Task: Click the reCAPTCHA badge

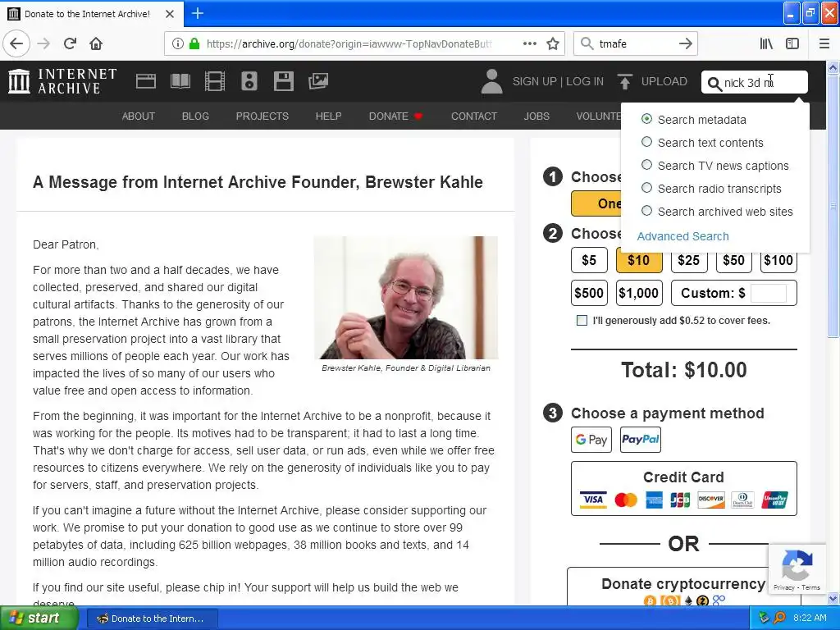Action: click(x=797, y=569)
